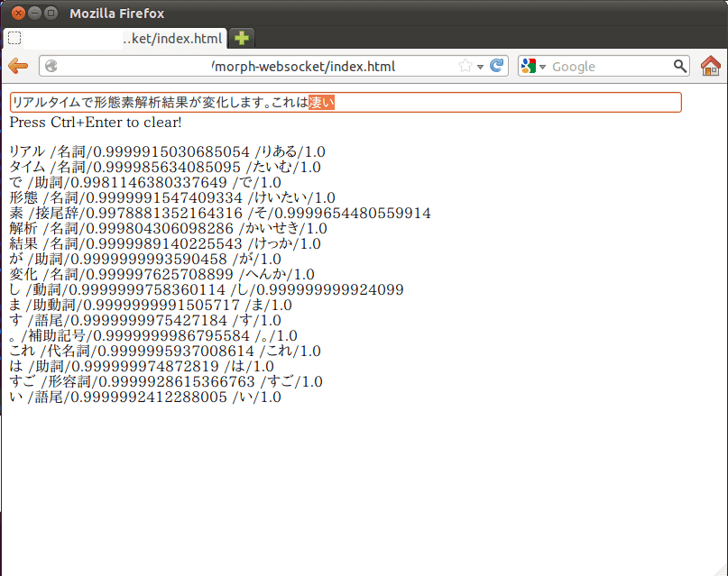
Task: Open a new tab with the plus button
Action: [x=242, y=38]
